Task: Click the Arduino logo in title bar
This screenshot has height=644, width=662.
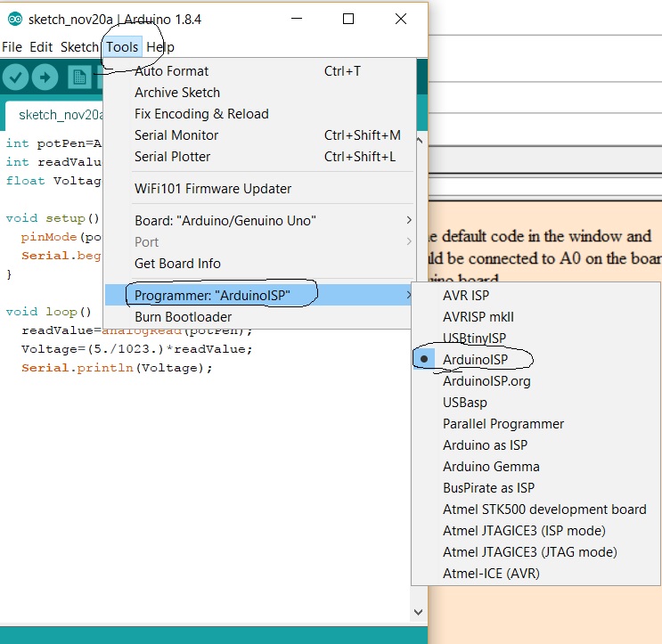Action: coord(15,20)
